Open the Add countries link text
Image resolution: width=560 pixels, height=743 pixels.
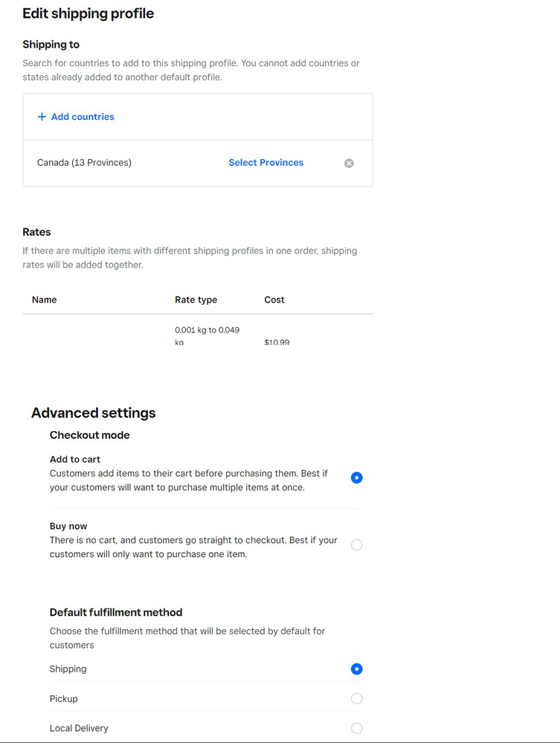pyautogui.click(x=83, y=117)
